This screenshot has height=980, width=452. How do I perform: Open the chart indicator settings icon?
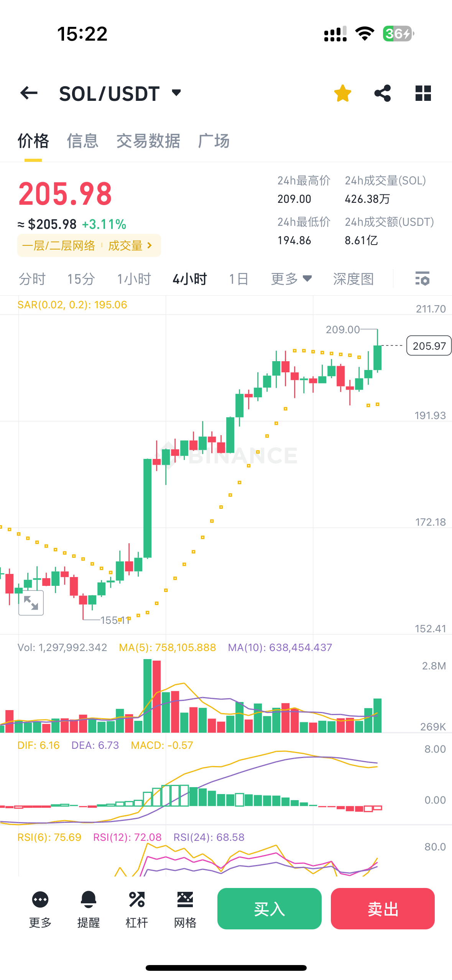422,279
